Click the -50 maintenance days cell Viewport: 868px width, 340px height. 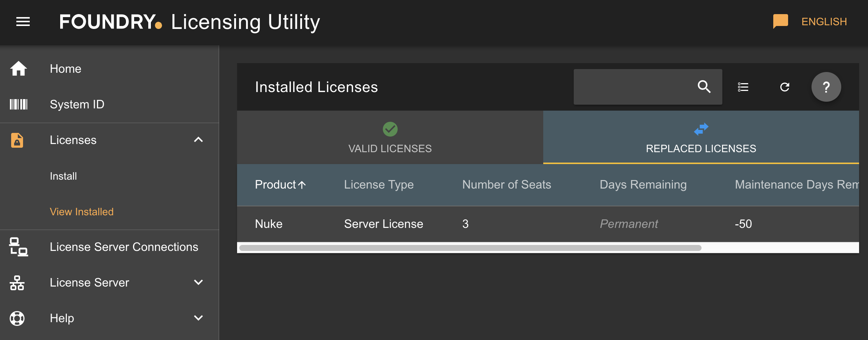click(x=743, y=224)
